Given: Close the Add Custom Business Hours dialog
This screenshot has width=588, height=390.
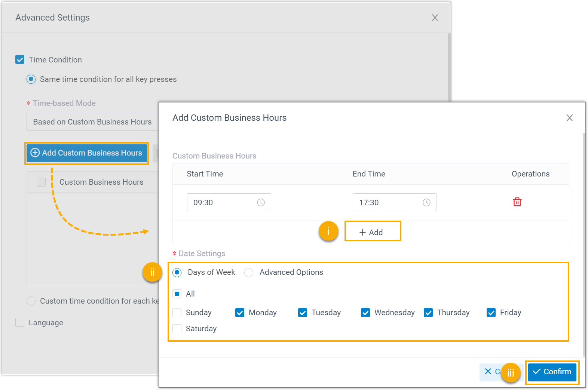Looking at the screenshot, I should 569,118.
